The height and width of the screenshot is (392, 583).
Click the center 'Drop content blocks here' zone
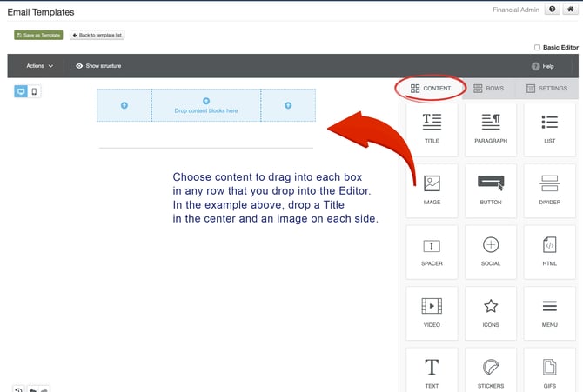(x=206, y=105)
